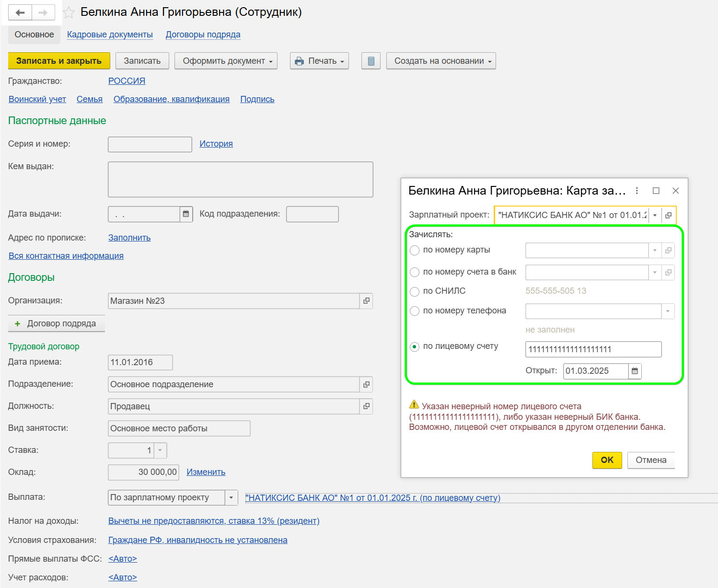Image resolution: width=718 pixels, height=588 pixels.
Task: Open the salary project record via link icon
Action: pyautogui.click(x=668, y=215)
